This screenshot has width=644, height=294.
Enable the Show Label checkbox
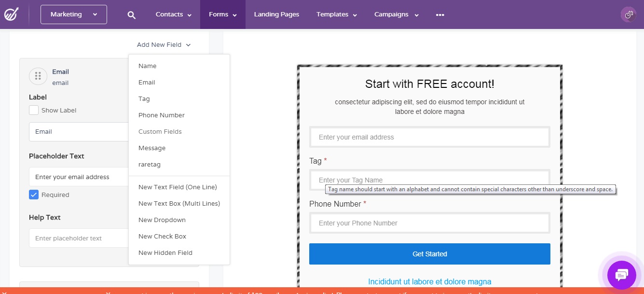point(34,110)
